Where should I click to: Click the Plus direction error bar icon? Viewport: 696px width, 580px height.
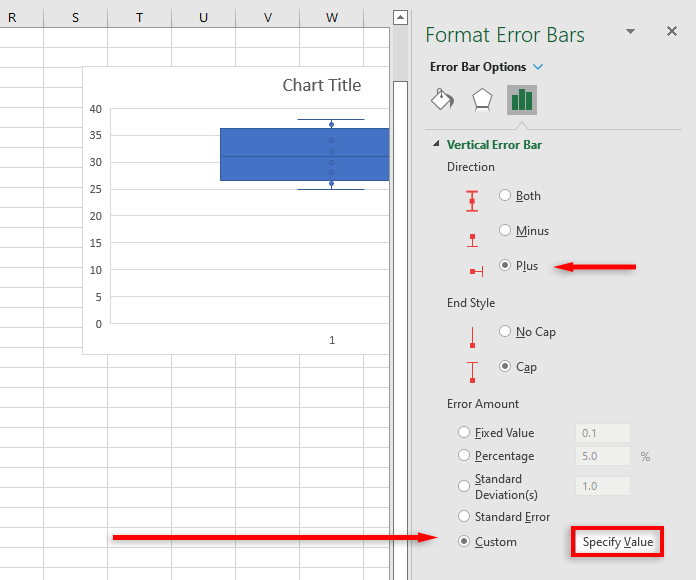tap(476, 271)
